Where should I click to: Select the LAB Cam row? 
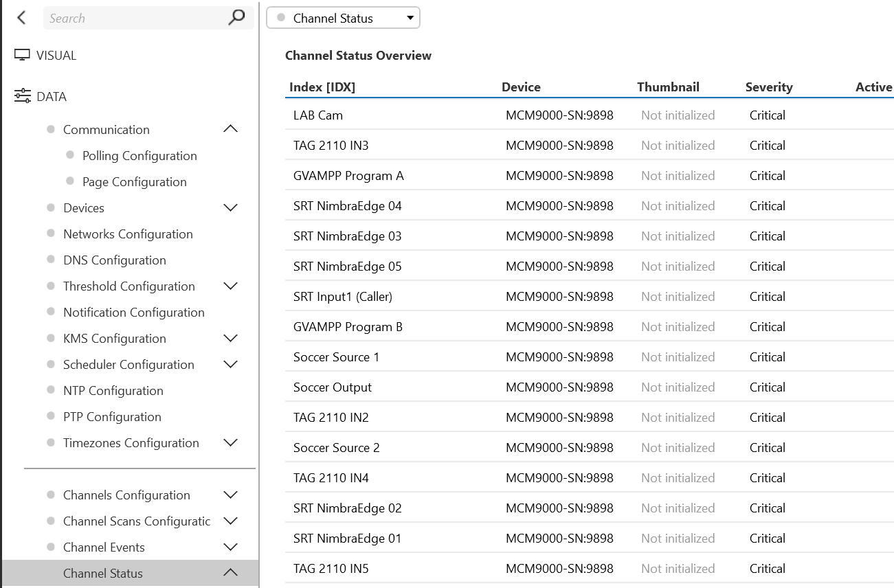pyautogui.click(x=318, y=115)
